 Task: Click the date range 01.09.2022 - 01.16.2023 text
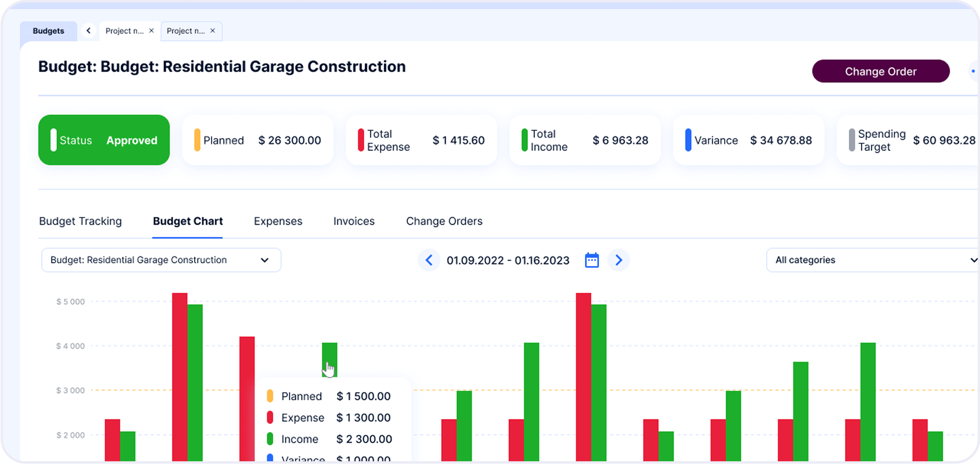point(508,261)
